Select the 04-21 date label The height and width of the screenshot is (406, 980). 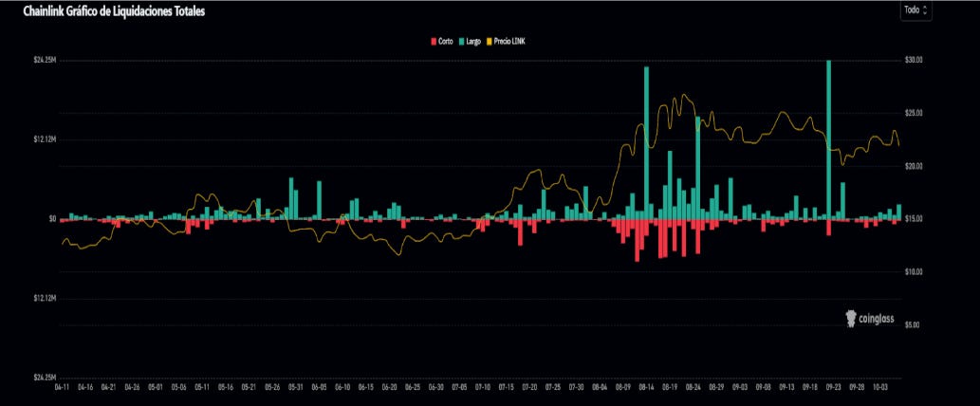point(108,387)
